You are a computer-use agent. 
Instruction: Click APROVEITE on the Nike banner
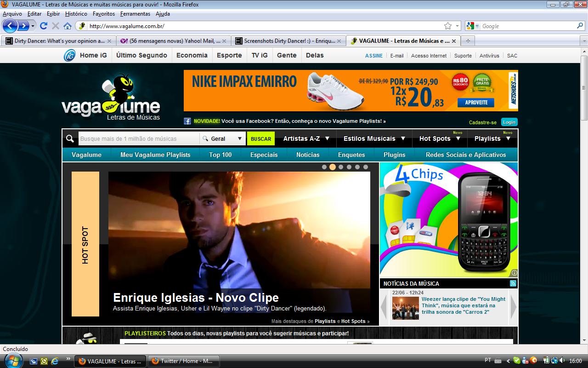476,102
